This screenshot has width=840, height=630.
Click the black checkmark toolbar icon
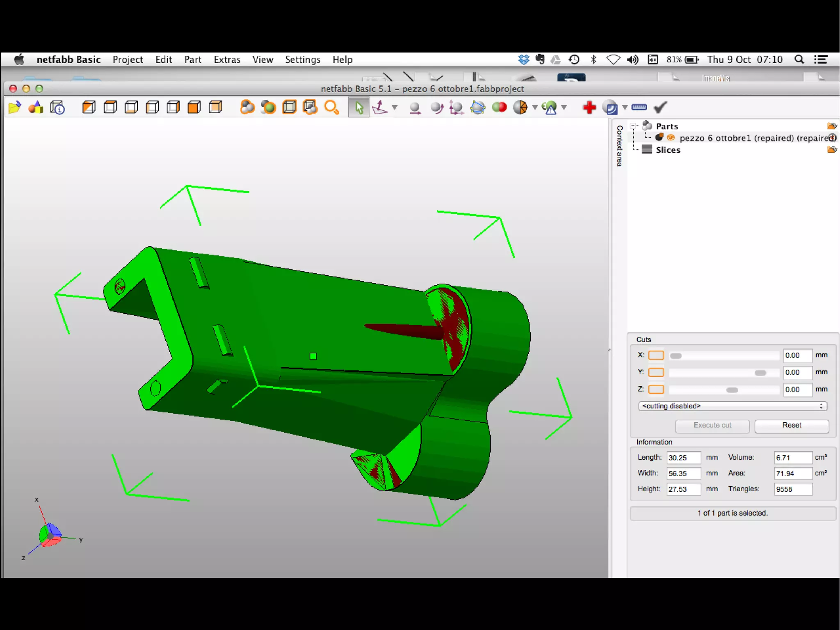pyautogui.click(x=660, y=108)
